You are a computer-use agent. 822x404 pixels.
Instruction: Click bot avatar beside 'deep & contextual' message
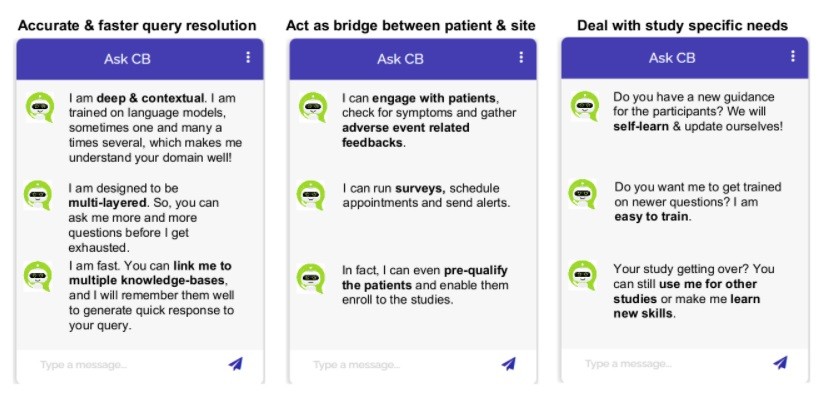pos(40,107)
